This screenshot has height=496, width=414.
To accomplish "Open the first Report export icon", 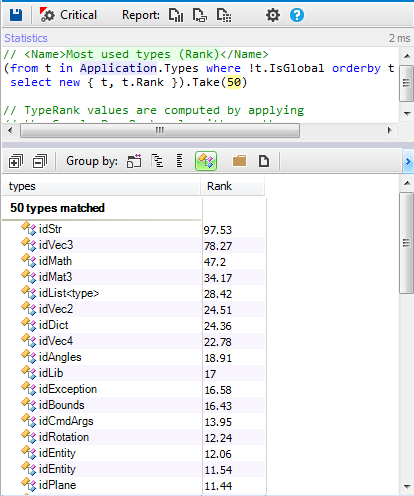I will click(176, 15).
